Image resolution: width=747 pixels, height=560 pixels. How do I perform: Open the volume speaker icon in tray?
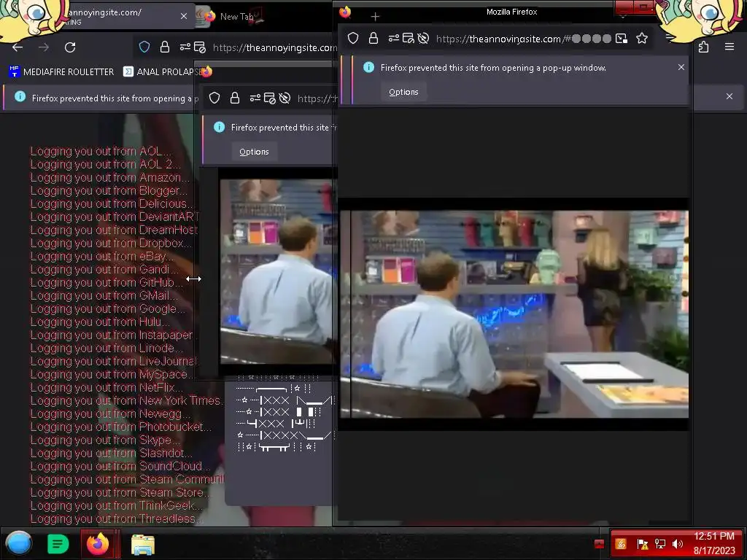tap(678, 544)
